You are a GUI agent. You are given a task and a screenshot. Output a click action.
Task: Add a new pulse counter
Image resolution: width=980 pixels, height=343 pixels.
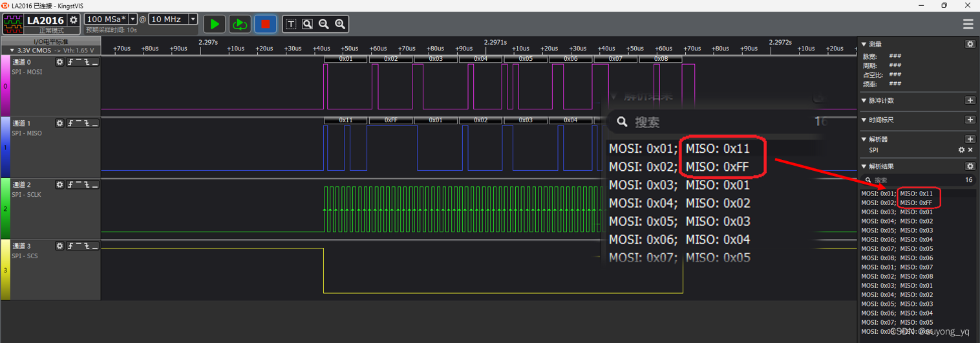[970, 100]
